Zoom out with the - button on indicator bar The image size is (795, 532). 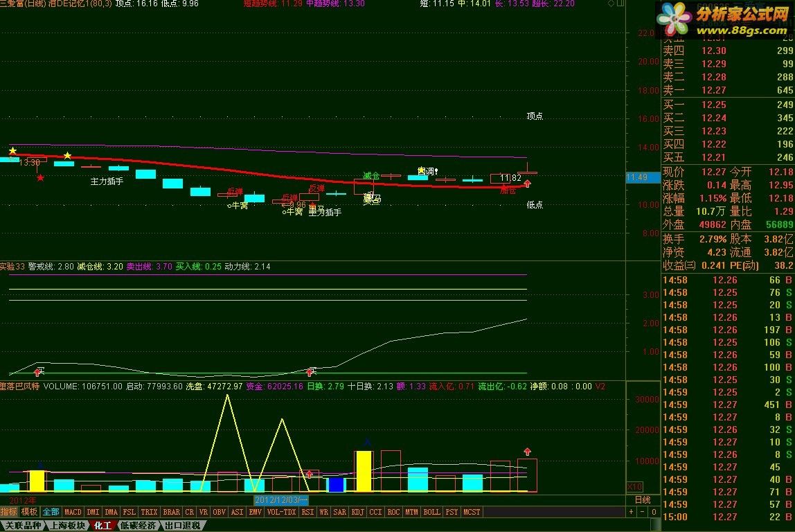643,512
